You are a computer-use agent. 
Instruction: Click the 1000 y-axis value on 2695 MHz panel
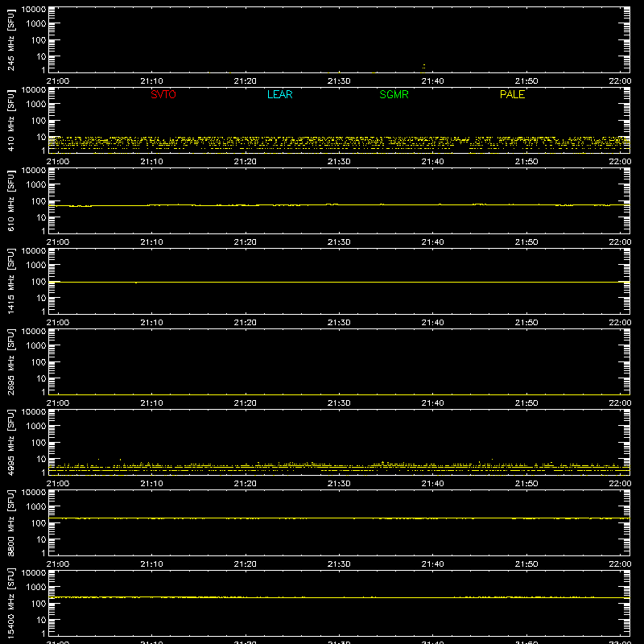click(x=36, y=346)
